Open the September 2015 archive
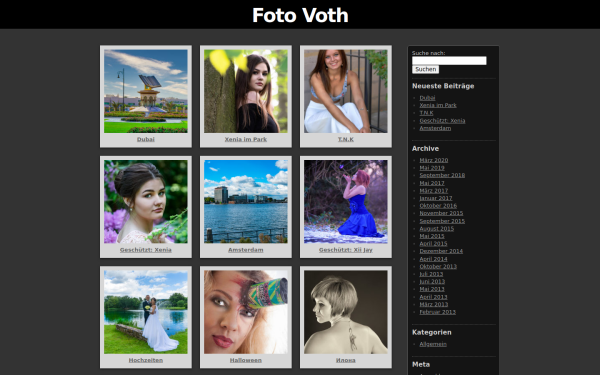Image resolution: width=600 pixels, height=375 pixels. 442,221
